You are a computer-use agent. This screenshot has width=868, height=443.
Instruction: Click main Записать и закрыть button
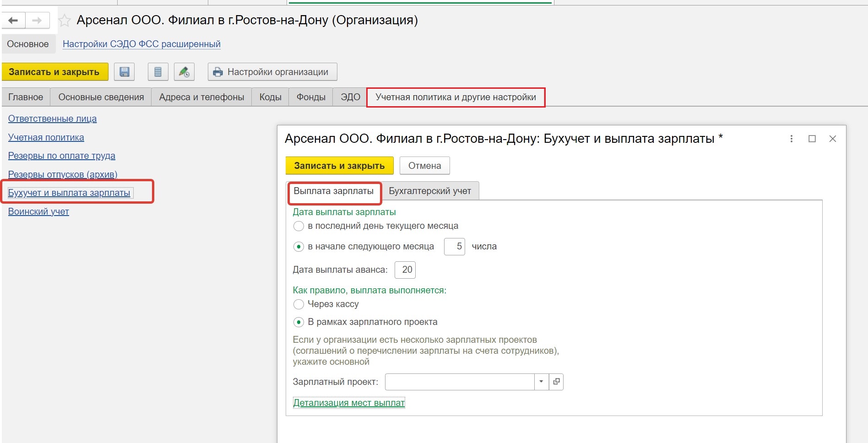(55, 72)
